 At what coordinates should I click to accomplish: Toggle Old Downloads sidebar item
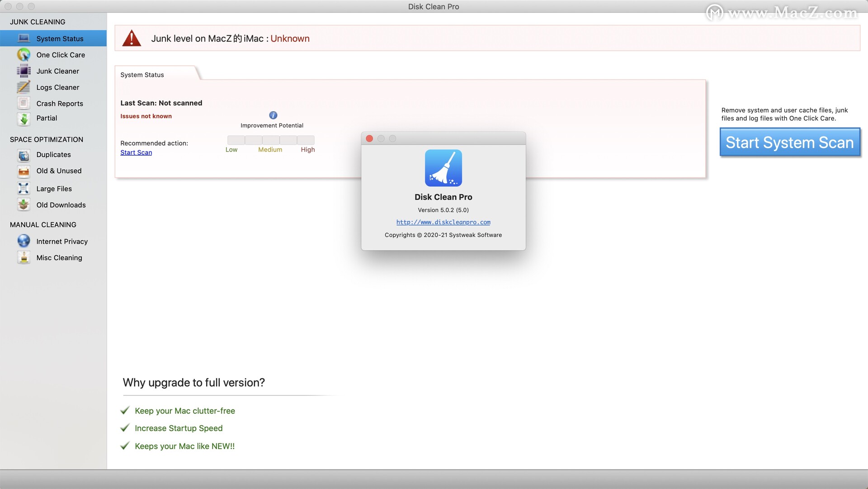pyautogui.click(x=61, y=204)
